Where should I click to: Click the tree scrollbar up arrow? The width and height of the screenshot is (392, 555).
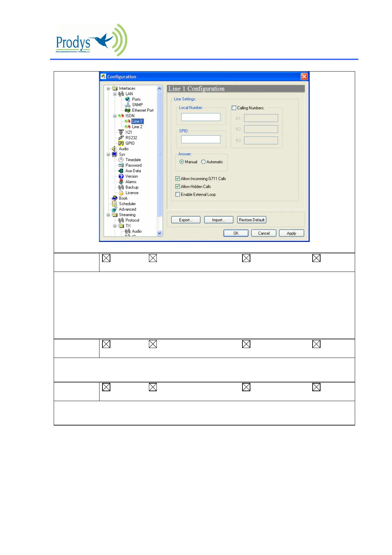pyautogui.click(x=160, y=89)
